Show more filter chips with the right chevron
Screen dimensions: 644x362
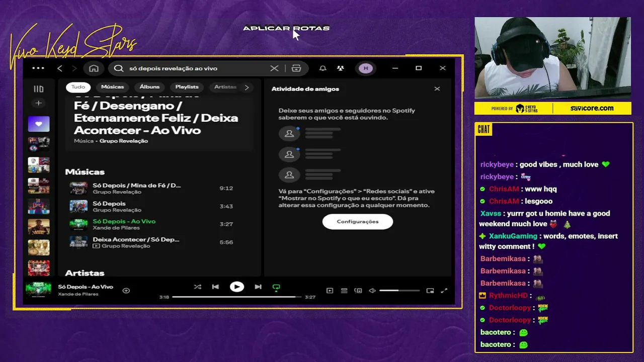tap(247, 87)
